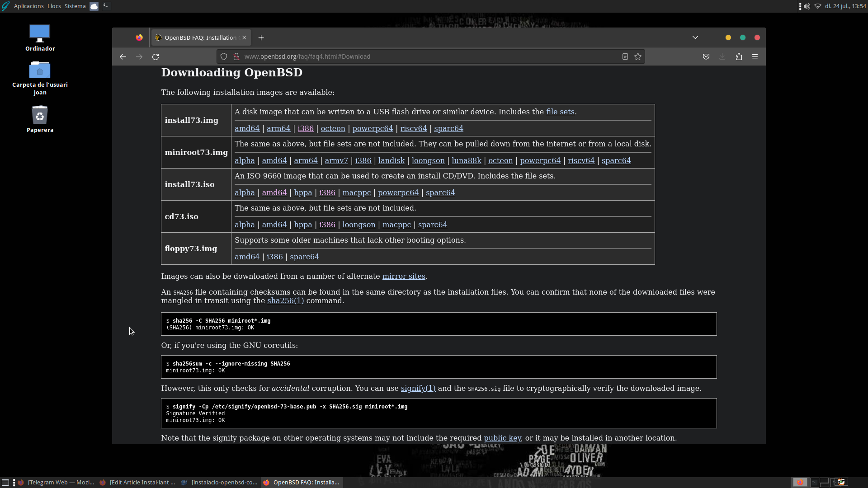This screenshot has height=488, width=868.
Task: Click the amd64 link under install73.img
Action: coord(247,128)
